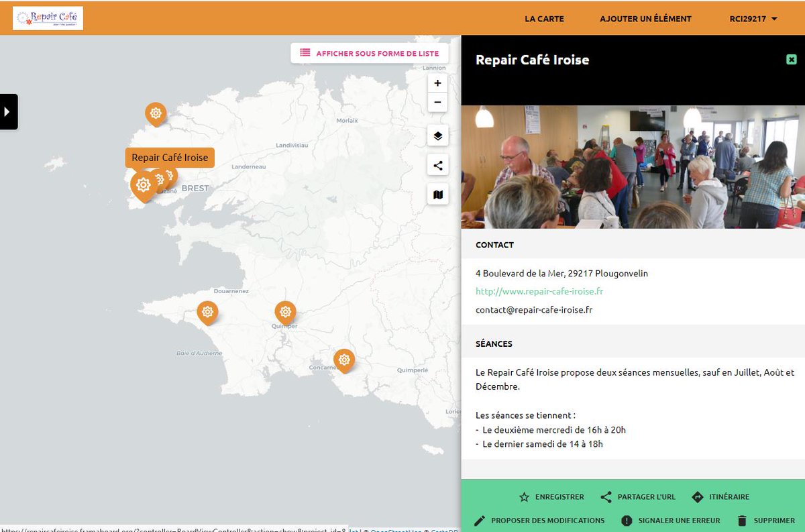Click the pencil icon to propose modifications
This screenshot has height=532, width=805.
480,520
